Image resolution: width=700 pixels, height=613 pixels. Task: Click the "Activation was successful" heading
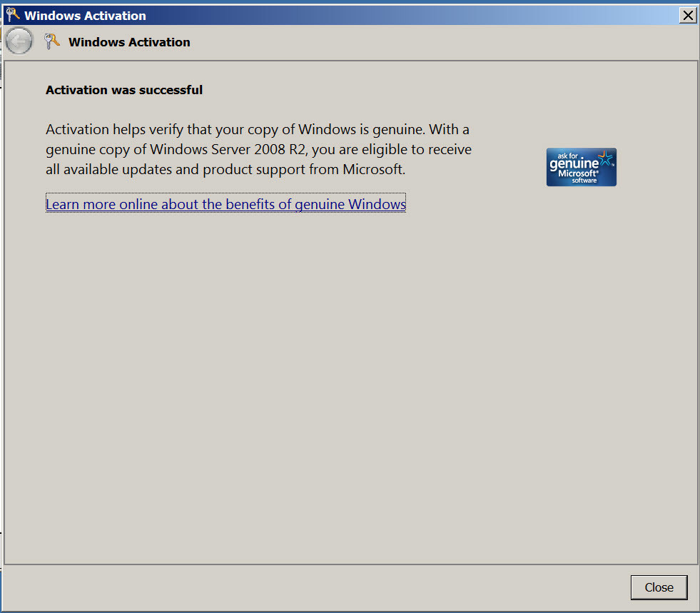coord(124,90)
